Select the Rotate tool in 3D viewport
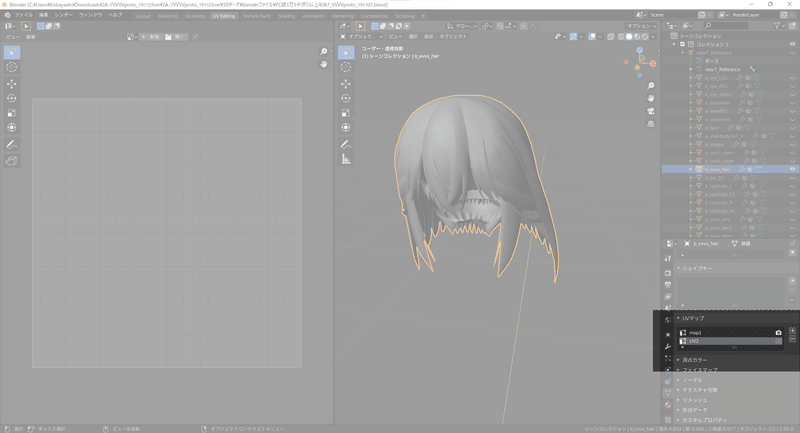 pos(346,98)
